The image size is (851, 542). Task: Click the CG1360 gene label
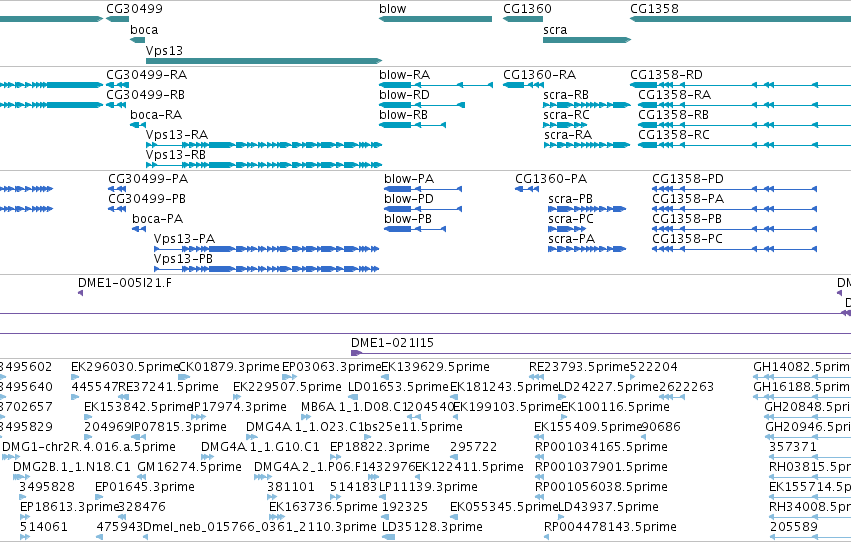pos(527,9)
